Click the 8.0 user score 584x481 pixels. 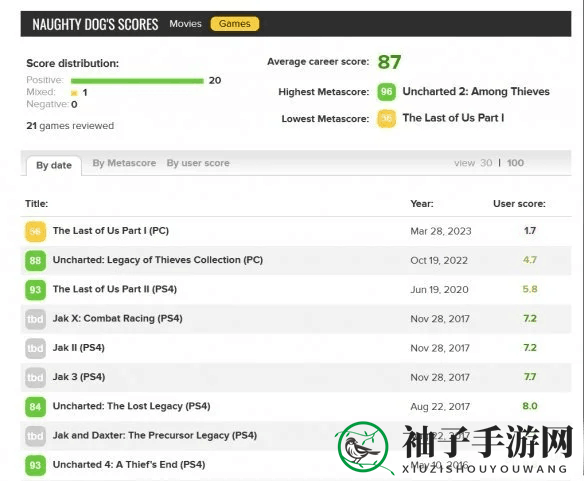point(530,406)
